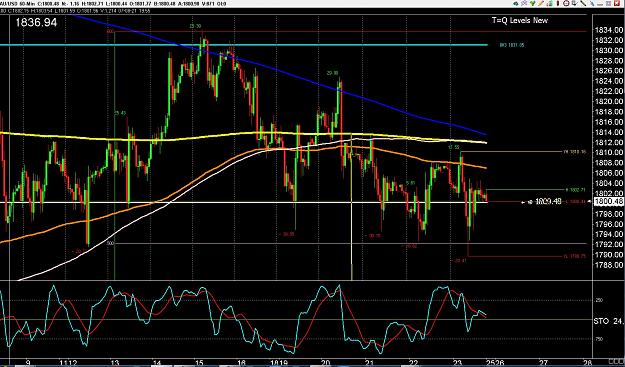Maximize the chart window

608,4
